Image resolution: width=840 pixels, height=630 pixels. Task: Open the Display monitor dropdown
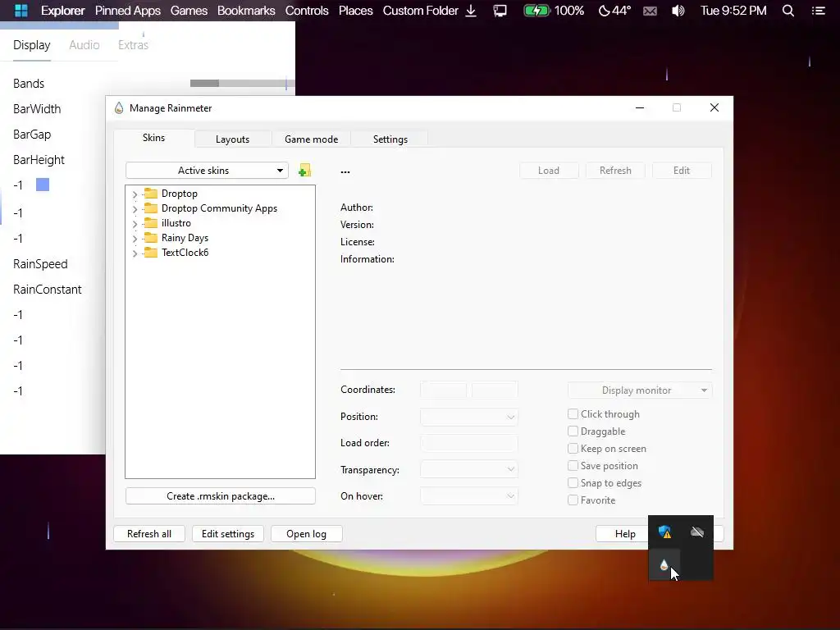tap(640, 390)
